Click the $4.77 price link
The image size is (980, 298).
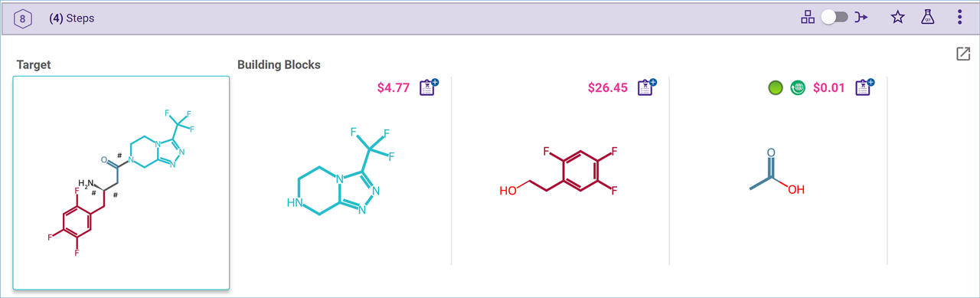pos(394,88)
